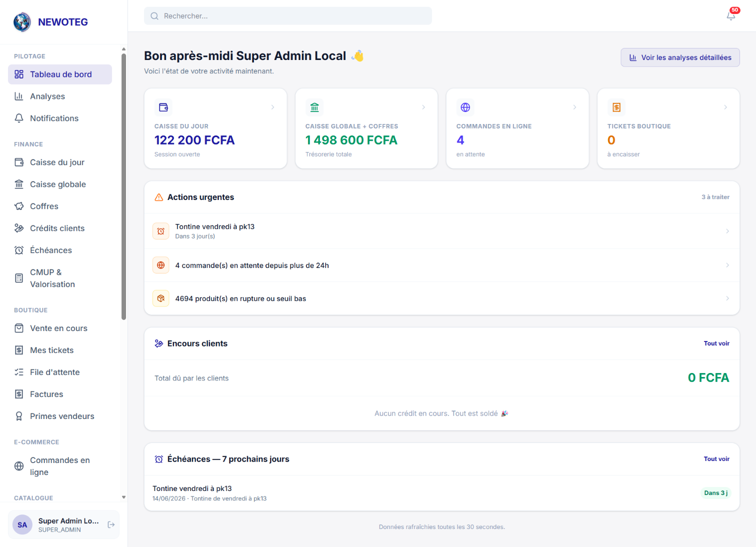
Task: Click the Crédits clients hand-coins icon
Action: pyautogui.click(x=19, y=228)
